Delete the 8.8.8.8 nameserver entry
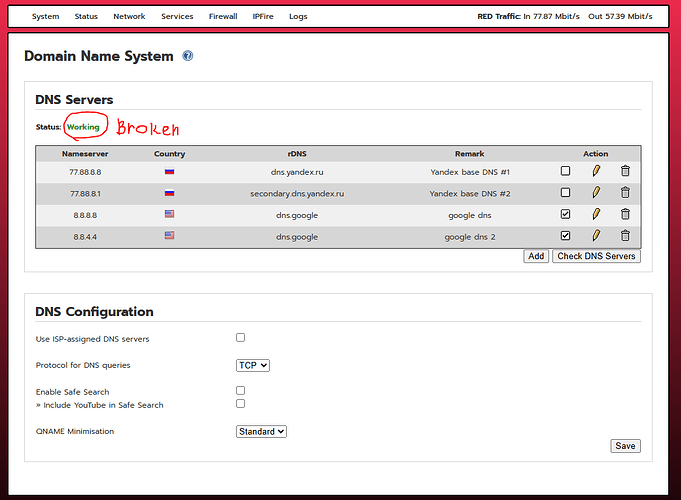The height and width of the screenshot is (500, 681). click(625, 214)
